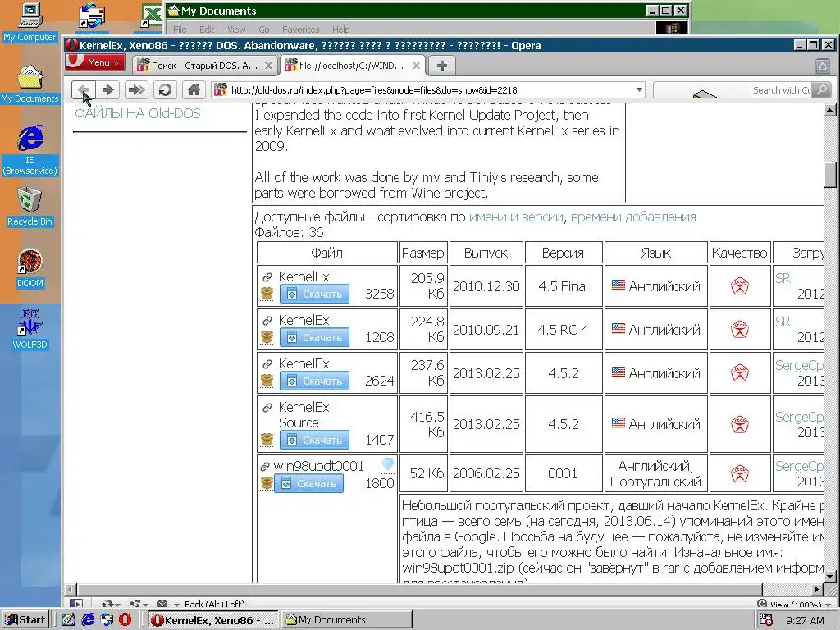This screenshot has height=630, width=840.
Task: Click package icon in KernelEx Source row
Action: tap(267, 440)
